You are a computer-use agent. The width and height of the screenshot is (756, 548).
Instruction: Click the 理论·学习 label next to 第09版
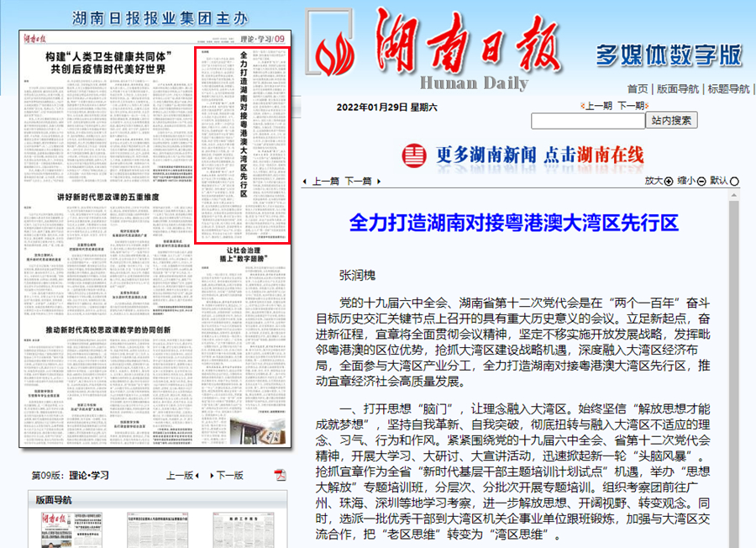click(89, 476)
